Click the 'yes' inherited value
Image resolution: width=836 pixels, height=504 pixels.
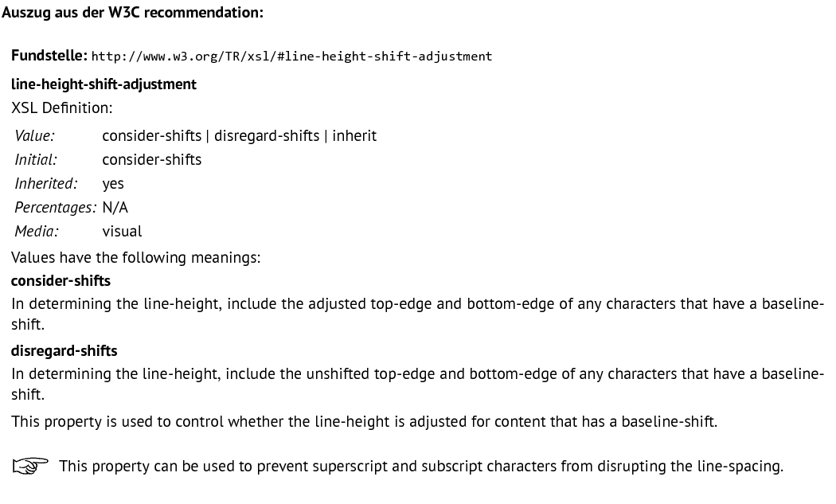click(113, 184)
